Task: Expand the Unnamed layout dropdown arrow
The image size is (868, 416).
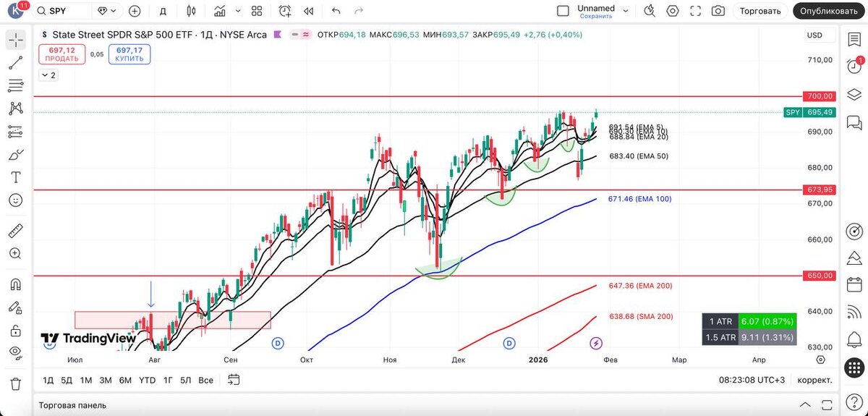Action: point(626,11)
